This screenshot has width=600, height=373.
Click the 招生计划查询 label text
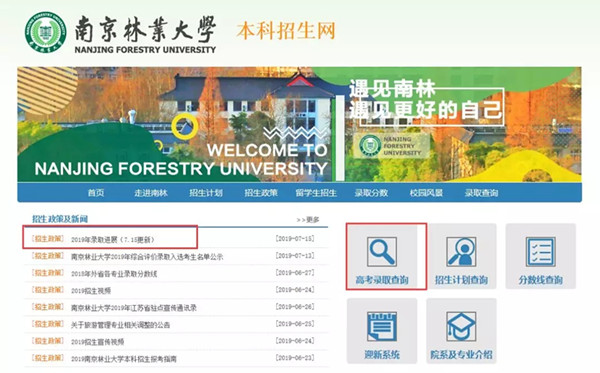(461, 280)
